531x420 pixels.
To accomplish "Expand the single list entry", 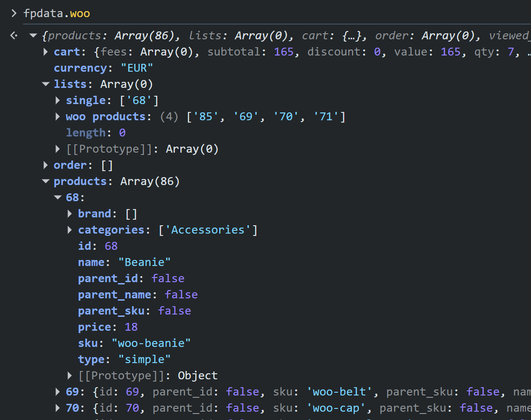I will point(57,100).
